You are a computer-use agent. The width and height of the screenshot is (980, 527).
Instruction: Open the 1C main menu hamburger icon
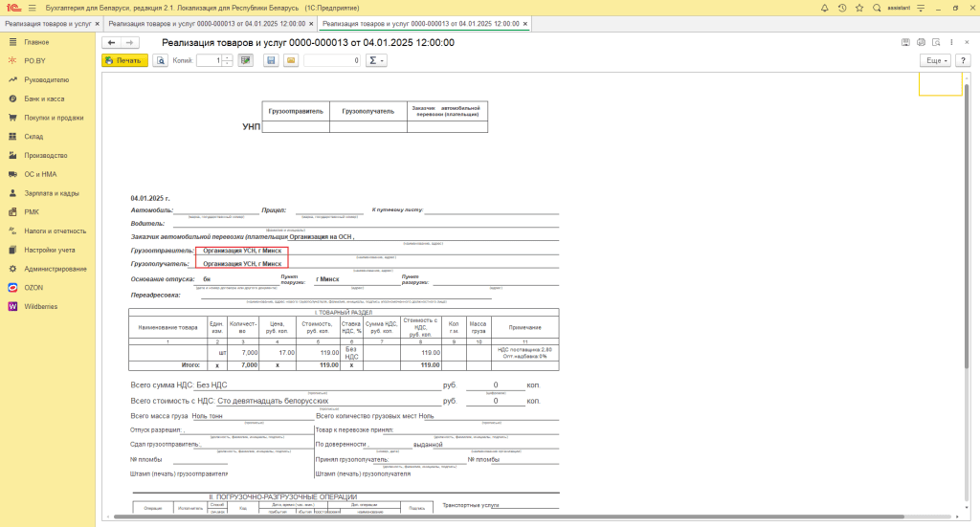(x=32, y=8)
